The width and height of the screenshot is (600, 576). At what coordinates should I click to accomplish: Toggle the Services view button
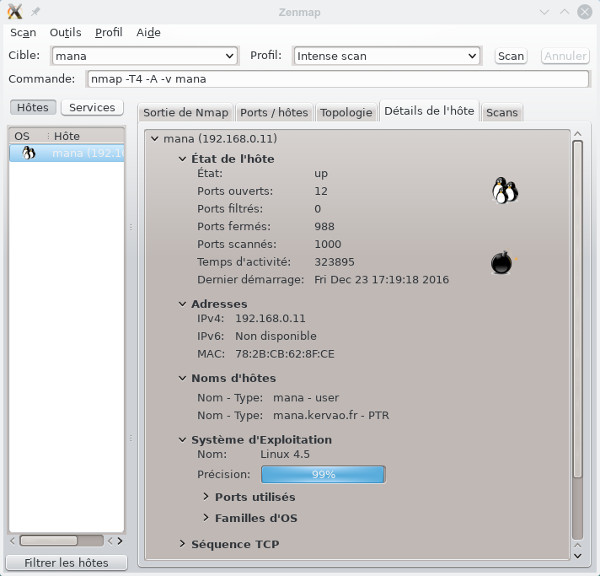tap(91, 108)
